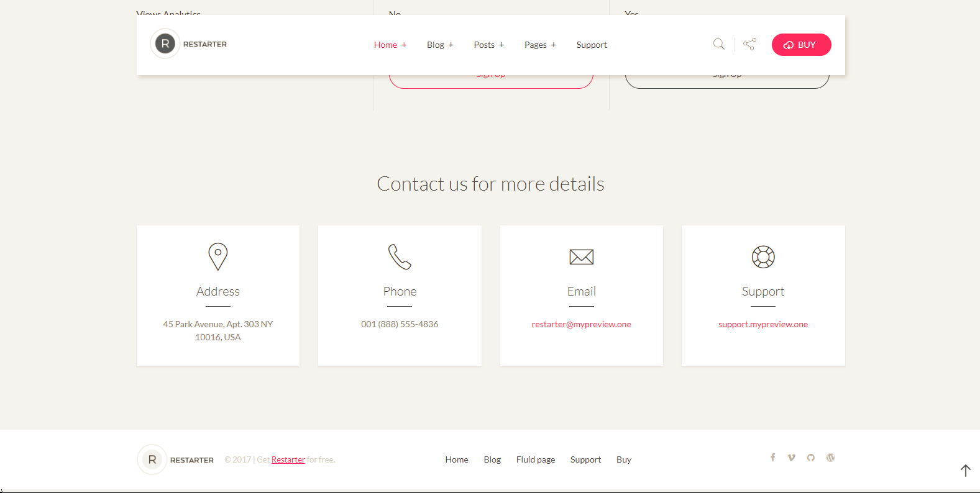Open the WordPress icon in footer
This screenshot has width=980, height=493.
pos(830,458)
